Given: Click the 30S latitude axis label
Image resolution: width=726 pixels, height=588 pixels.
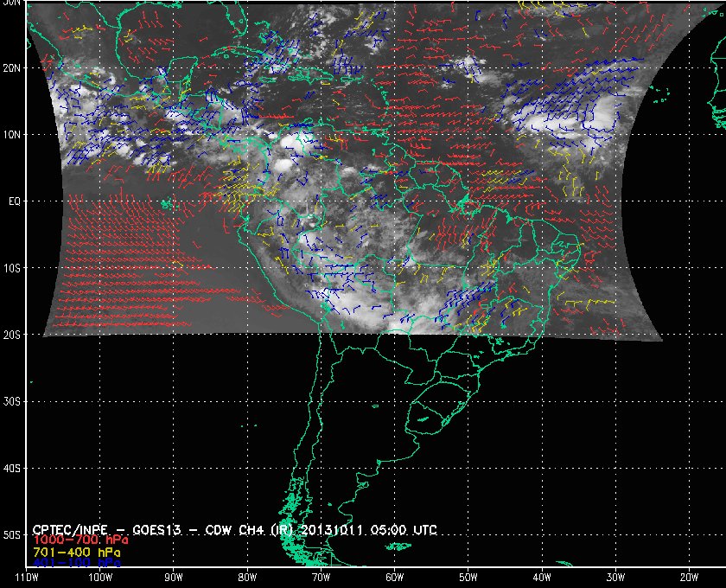Looking at the screenshot, I should coord(12,401).
